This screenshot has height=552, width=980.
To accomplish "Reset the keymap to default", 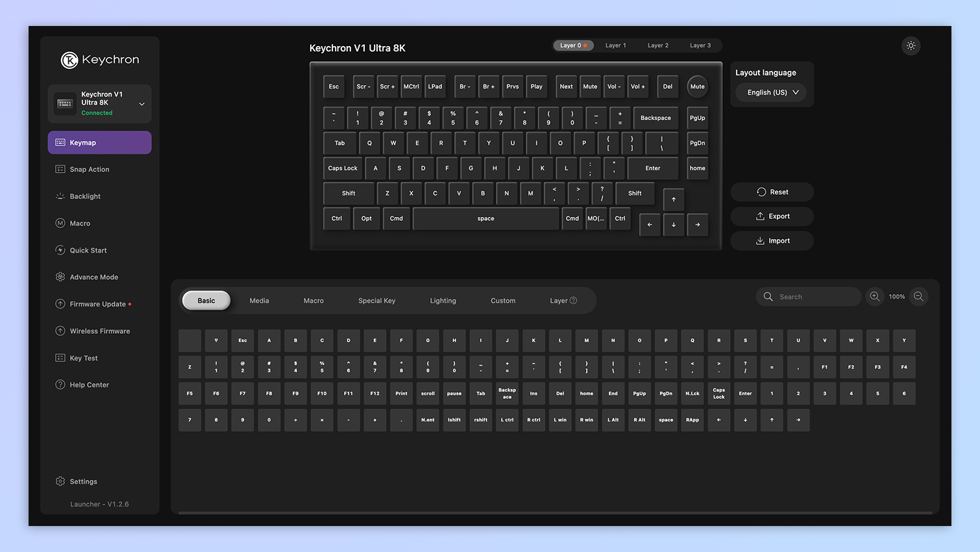I will click(772, 192).
